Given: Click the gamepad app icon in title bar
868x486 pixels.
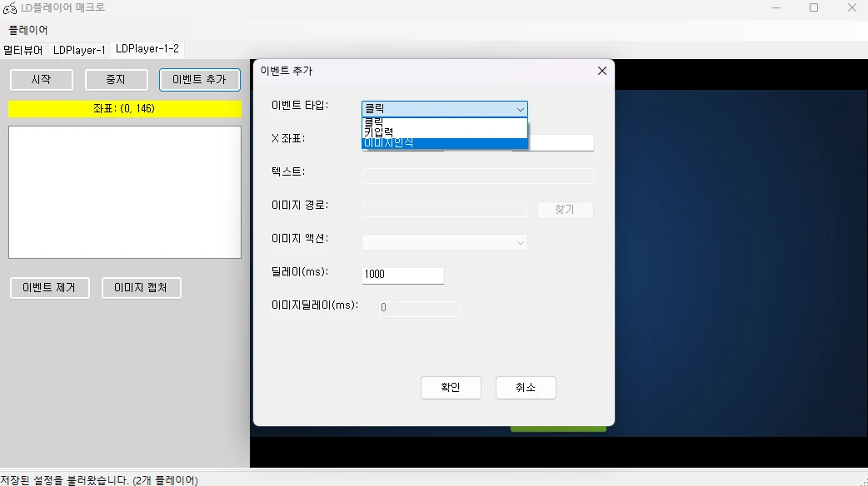Looking at the screenshot, I should pos(10,8).
